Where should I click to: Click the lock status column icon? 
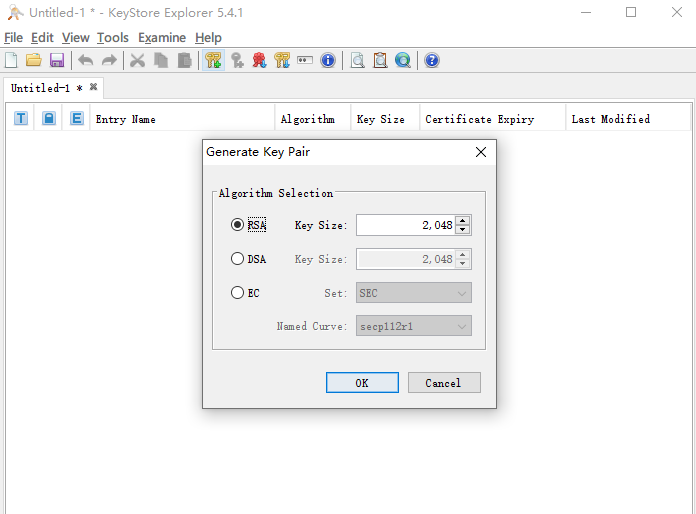click(x=49, y=119)
